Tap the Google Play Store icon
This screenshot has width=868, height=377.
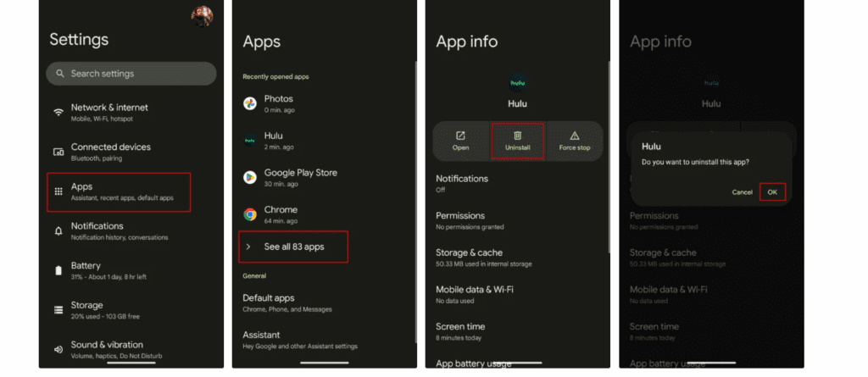tap(250, 177)
